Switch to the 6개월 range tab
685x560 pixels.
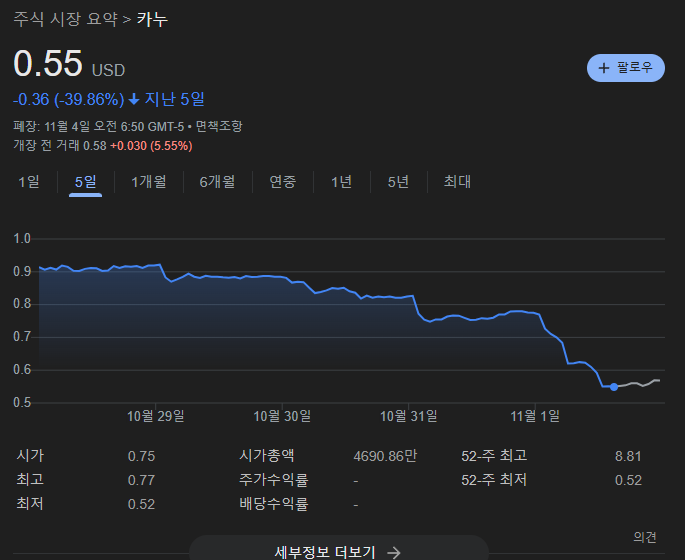coord(217,181)
